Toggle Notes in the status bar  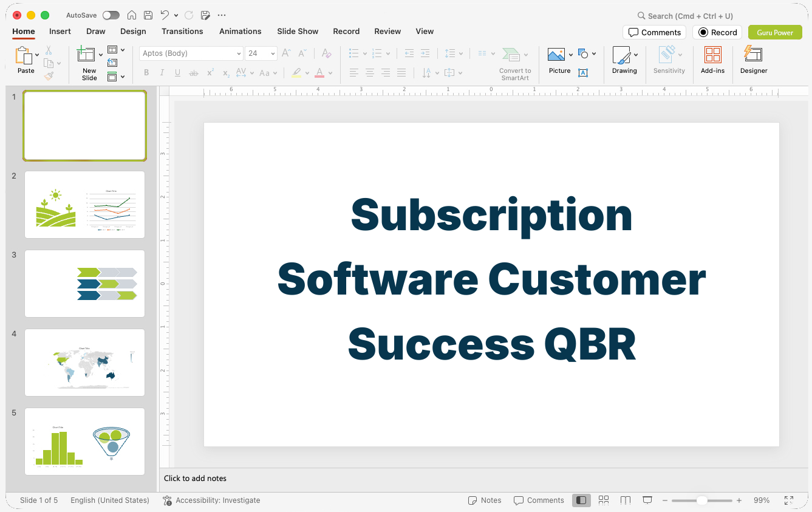coord(485,500)
